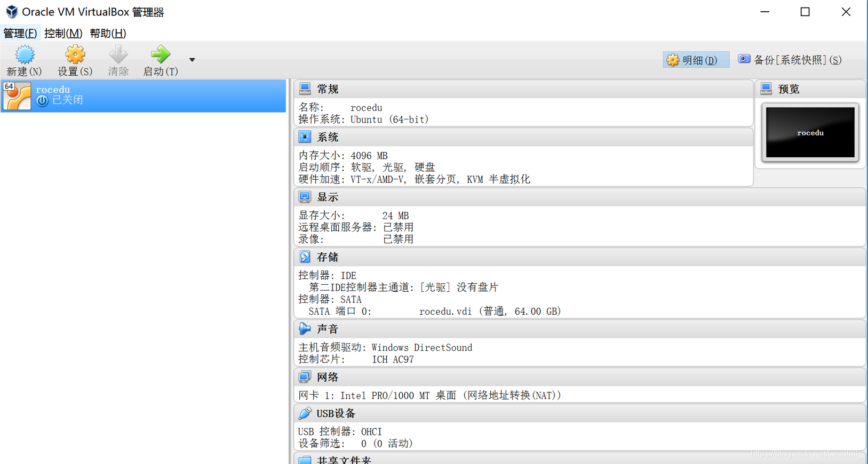Screen dimensions: 868x464
Task: Click the 设备筛选 0 (0 活动) entry
Action: point(355,443)
